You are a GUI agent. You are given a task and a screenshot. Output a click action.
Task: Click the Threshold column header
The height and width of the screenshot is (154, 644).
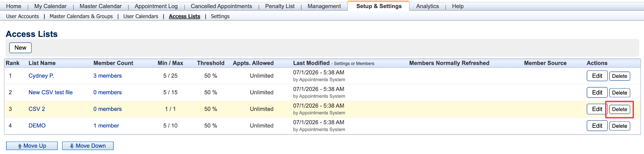tap(211, 63)
